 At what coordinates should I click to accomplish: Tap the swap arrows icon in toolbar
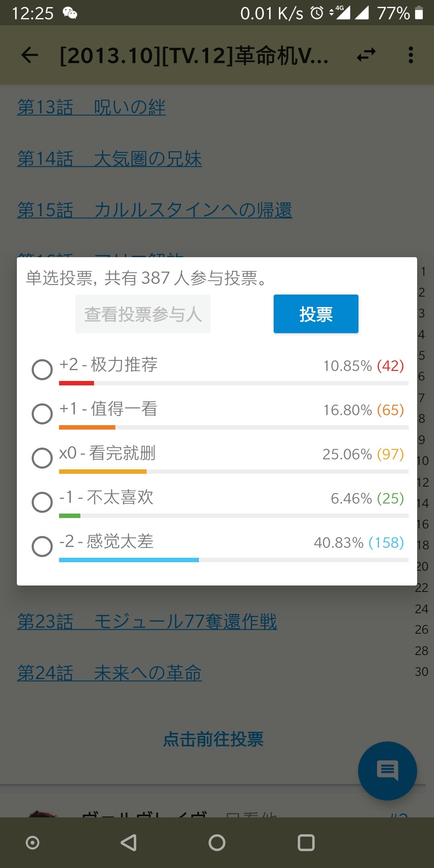point(366,55)
